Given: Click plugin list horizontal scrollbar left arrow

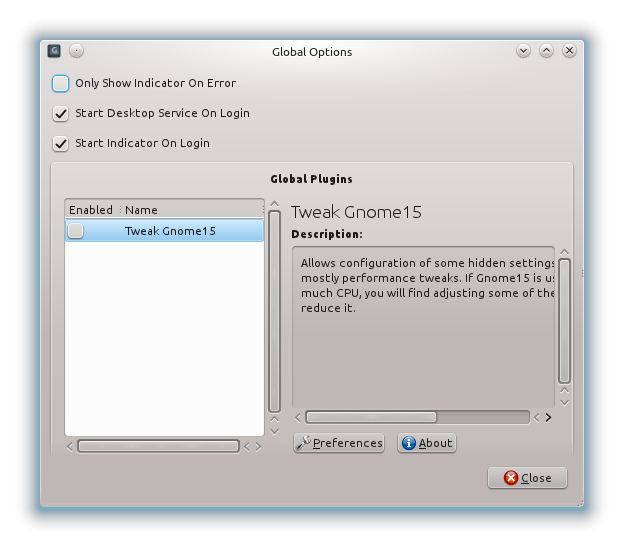Looking at the screenshot, I should pos(70,446).
